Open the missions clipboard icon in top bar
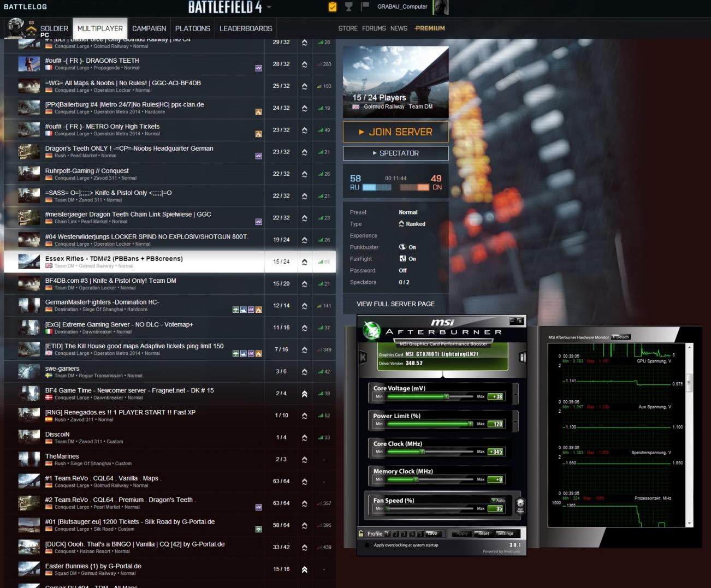This screenshot has height=588, width=711. [x=333, y=7]
